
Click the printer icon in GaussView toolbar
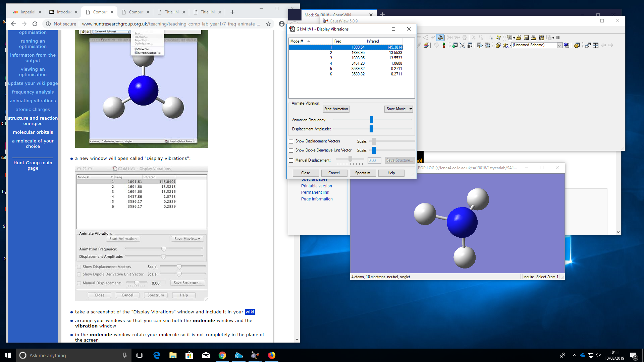(x=534, y=38)
